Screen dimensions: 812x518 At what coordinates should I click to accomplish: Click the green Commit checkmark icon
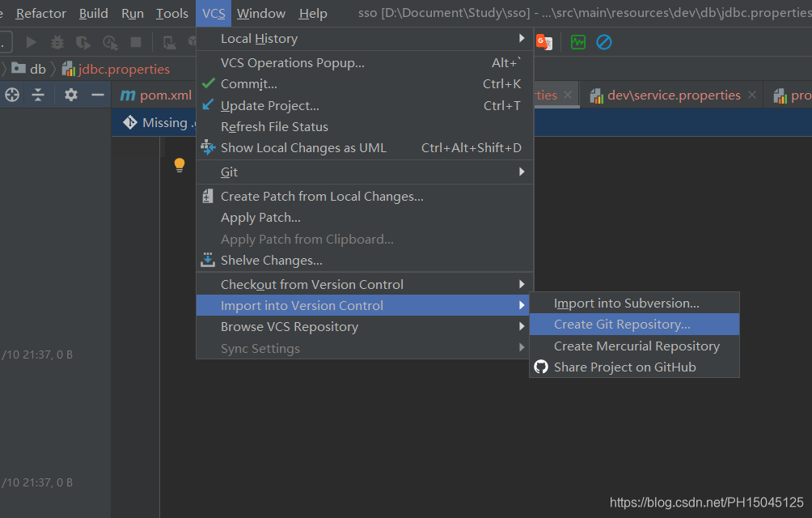click(x=208, y=83)
